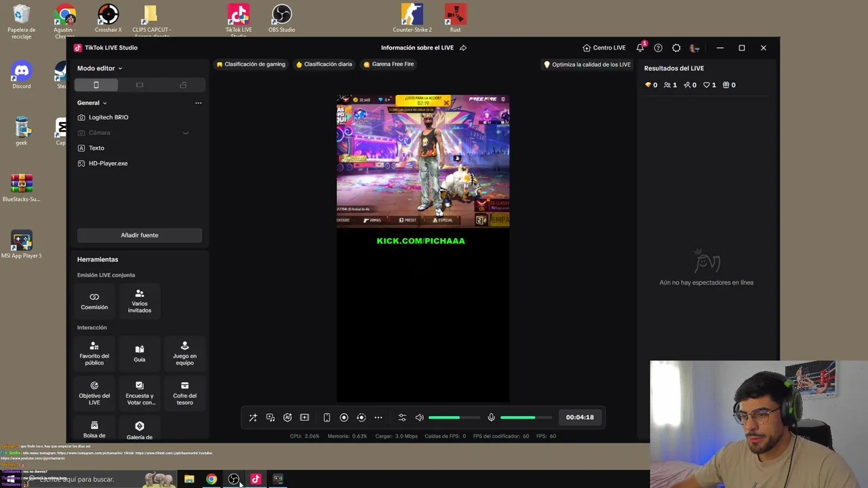Click the viewers count in Resultados

tap(670, 85)
